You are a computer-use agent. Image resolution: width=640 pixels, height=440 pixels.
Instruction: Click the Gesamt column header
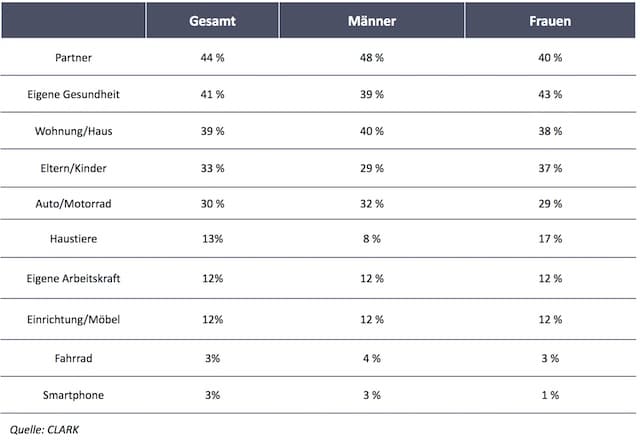pyautogui.click(x=212, y=21)
